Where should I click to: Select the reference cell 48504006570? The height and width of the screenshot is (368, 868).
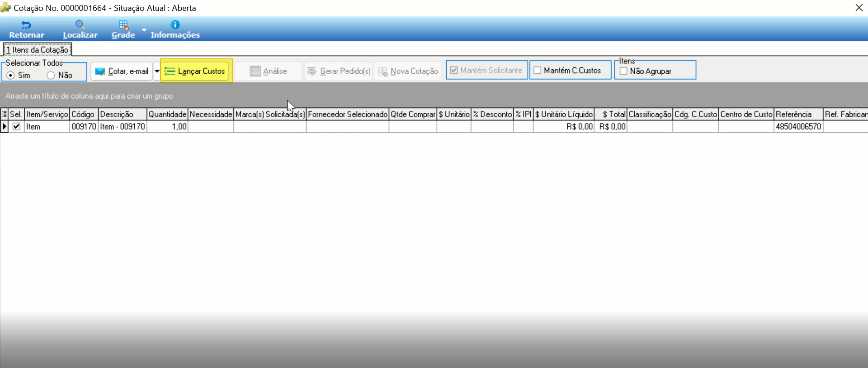point(798,127)
